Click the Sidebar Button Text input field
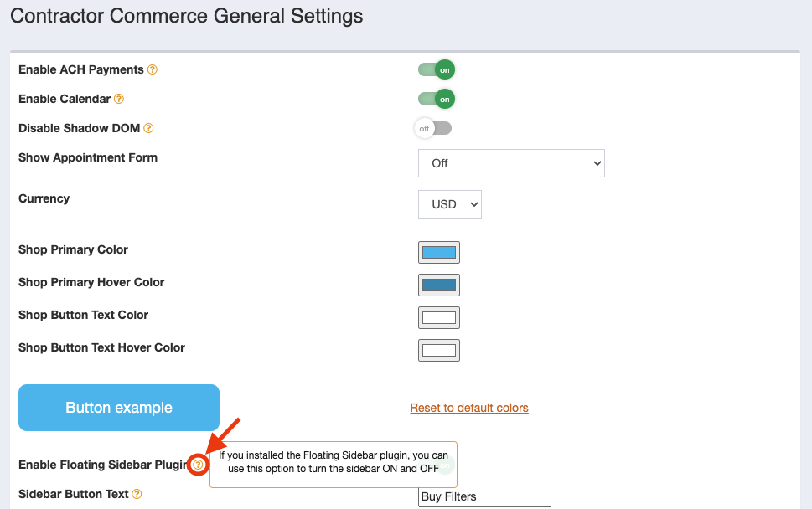Screen dimensions: 812x509 tap(484, 496)
